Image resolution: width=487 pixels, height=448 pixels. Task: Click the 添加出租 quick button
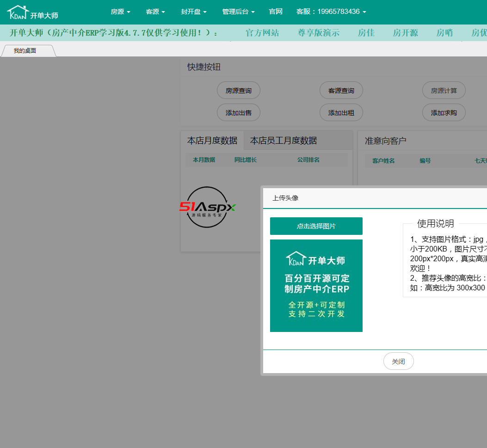pos(341,112)
